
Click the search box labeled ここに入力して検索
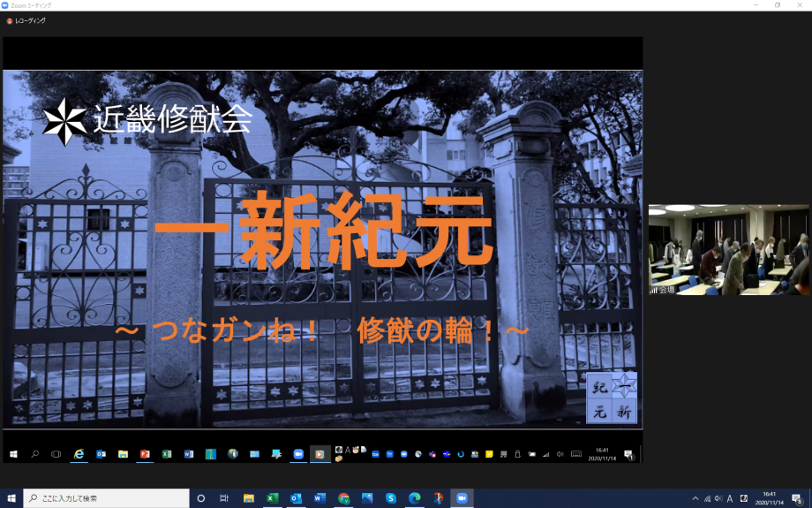coord(106,498)
